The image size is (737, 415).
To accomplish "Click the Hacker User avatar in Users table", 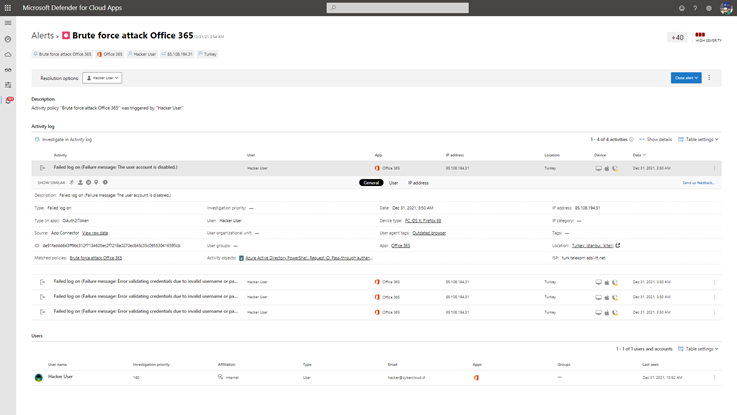I will click(x=39, y=377).
